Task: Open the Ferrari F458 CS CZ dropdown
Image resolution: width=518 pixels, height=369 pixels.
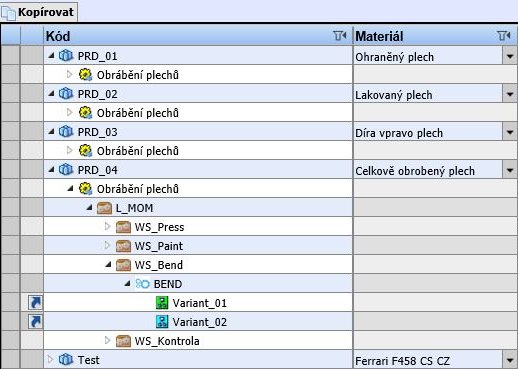Action: click(x=510, y=360)
